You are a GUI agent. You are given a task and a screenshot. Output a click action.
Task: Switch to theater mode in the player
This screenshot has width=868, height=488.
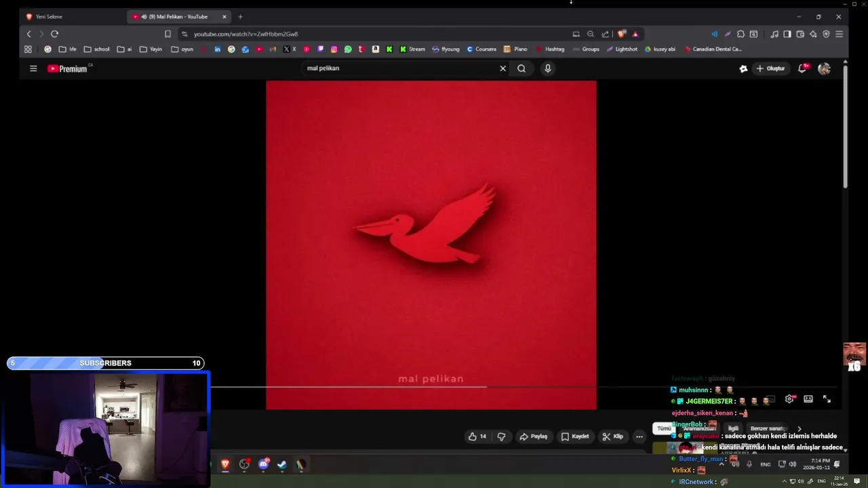808,399
